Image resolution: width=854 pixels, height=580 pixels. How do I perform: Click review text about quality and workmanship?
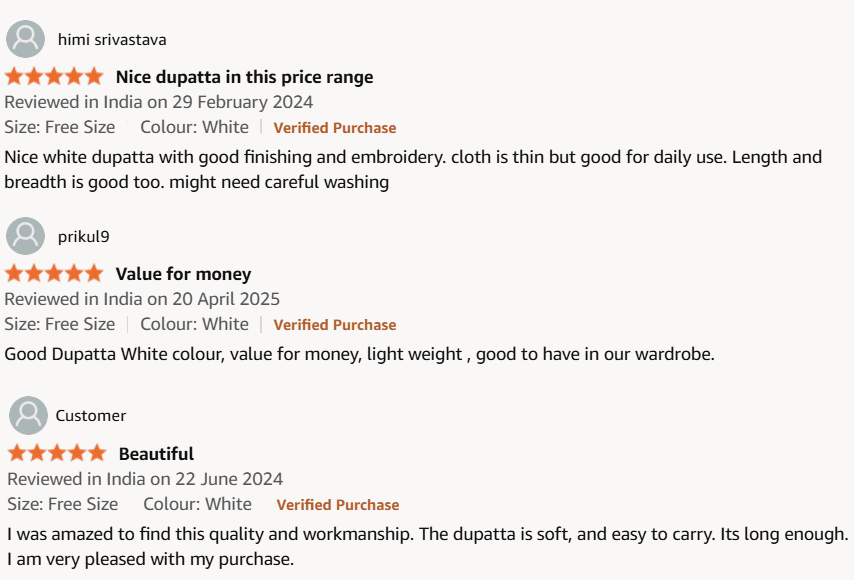[x=428, y=546]
